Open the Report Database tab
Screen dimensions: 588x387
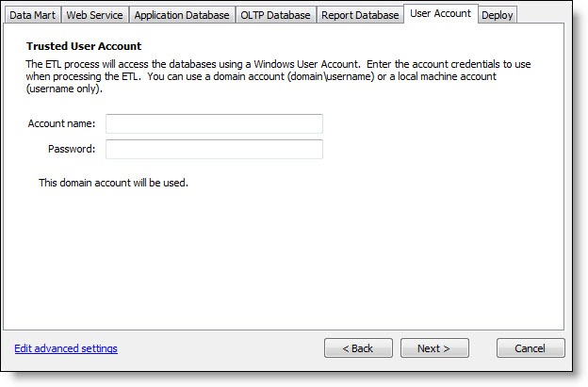pyautogui.click(x=359, y=15)
